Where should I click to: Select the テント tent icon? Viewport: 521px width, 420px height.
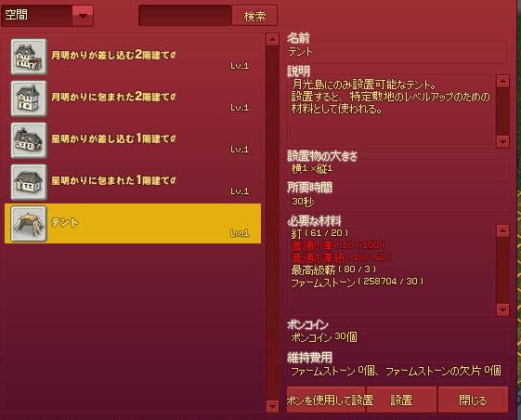[x=29, y=223]
